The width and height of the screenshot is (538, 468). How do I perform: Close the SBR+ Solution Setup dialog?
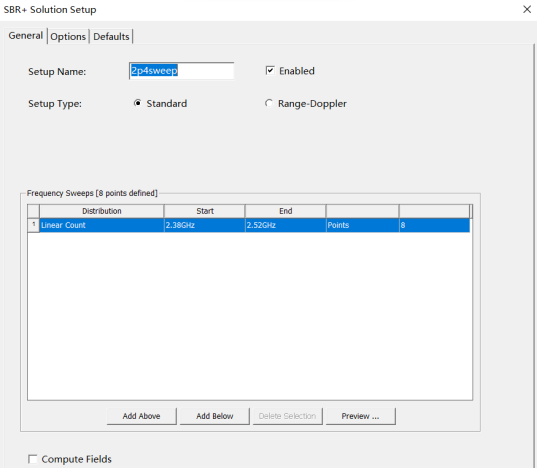click(527, 9)
